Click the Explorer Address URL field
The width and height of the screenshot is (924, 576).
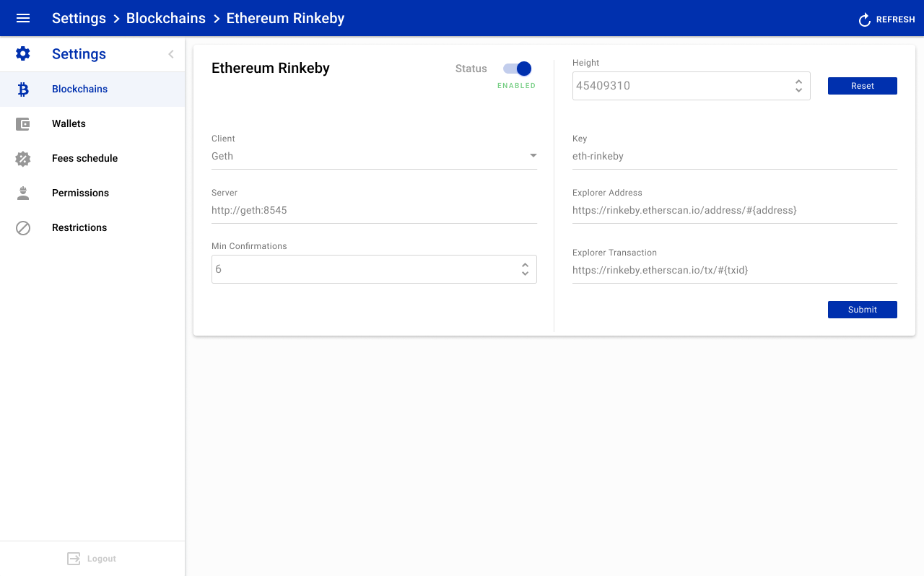click(735, 211)
